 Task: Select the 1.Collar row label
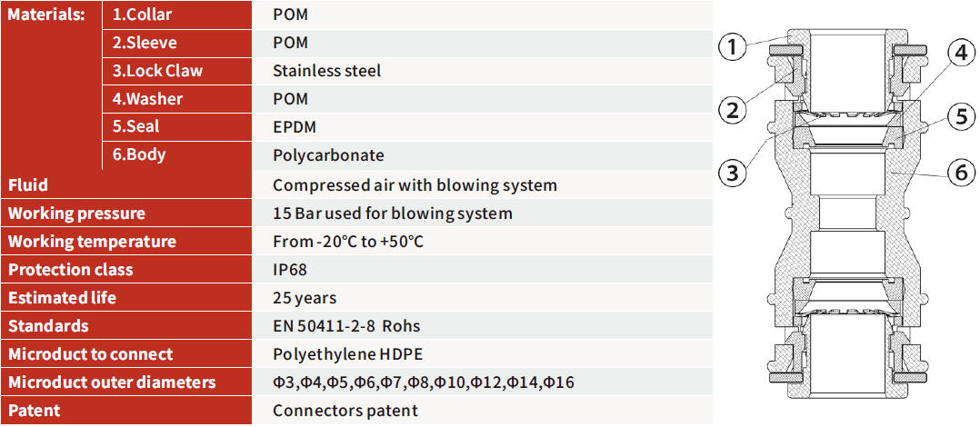(142, 15)
